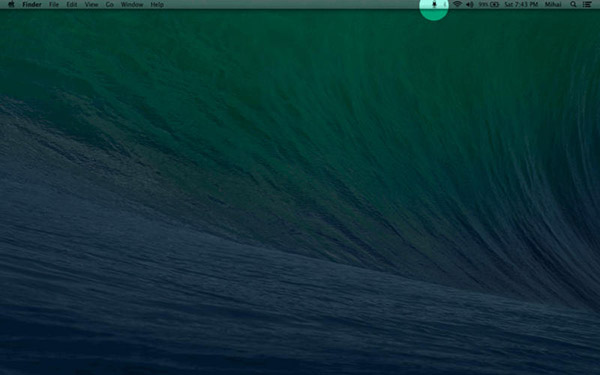Open the Notification Center list icon
This screenshot has height=375, width=600.
point(587,5)
